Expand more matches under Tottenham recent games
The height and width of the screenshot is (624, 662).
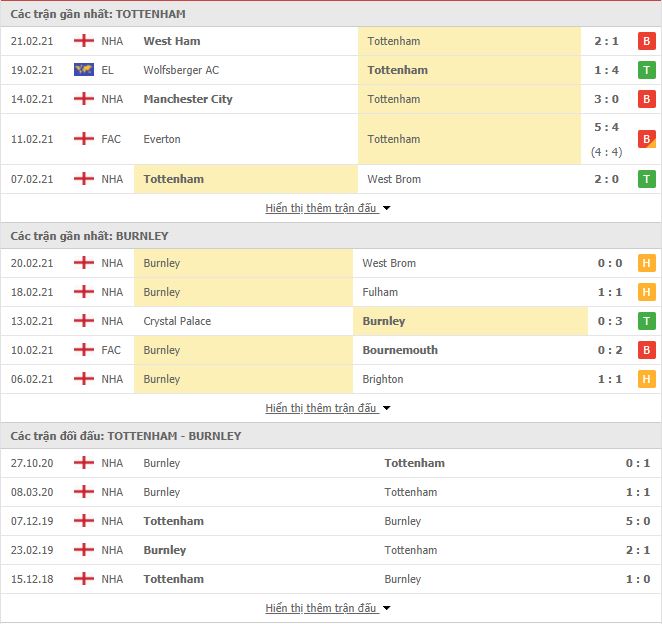pyautogui.click(x=328, y=208)
